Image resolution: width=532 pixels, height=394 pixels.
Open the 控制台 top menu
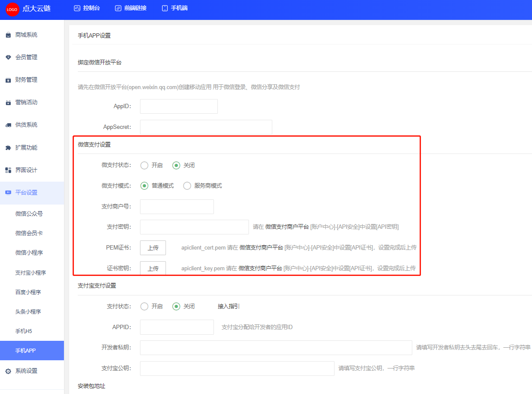coord(87,8)
